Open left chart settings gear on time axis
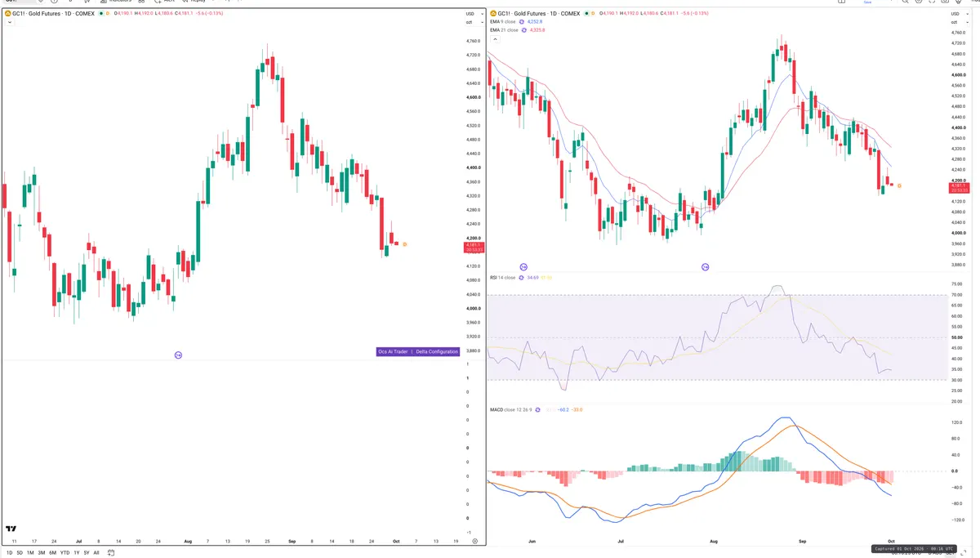The height and width of the screenshot is (558, 980). coord(474,541)
